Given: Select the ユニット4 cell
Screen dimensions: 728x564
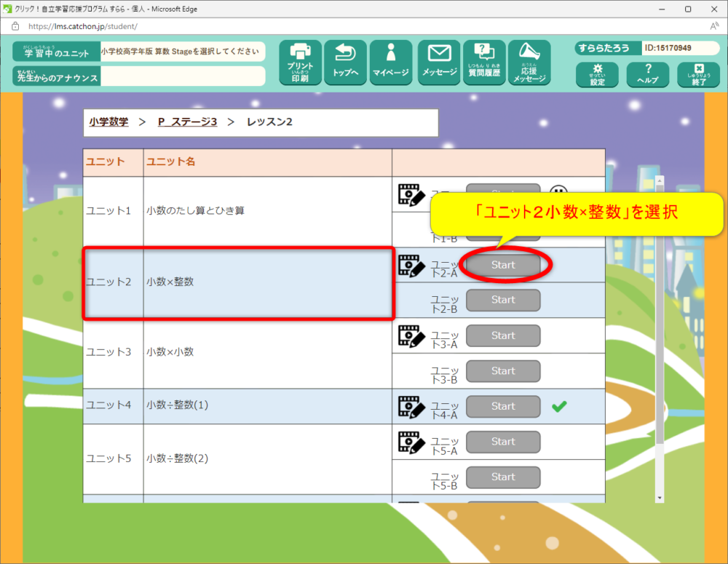Looking at the screenshot, I should [114, 406].
